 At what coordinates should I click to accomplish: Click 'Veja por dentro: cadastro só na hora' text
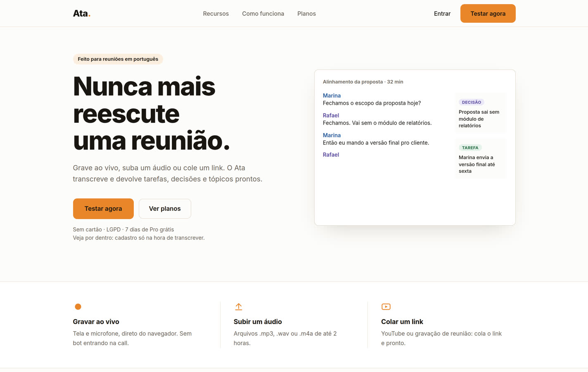point(139,238)
